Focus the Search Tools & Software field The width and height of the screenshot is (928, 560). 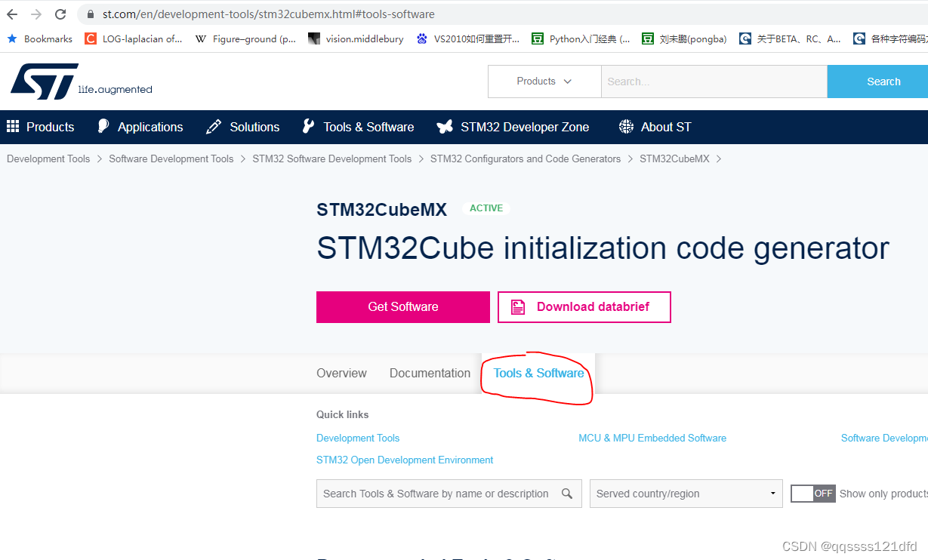449,494
